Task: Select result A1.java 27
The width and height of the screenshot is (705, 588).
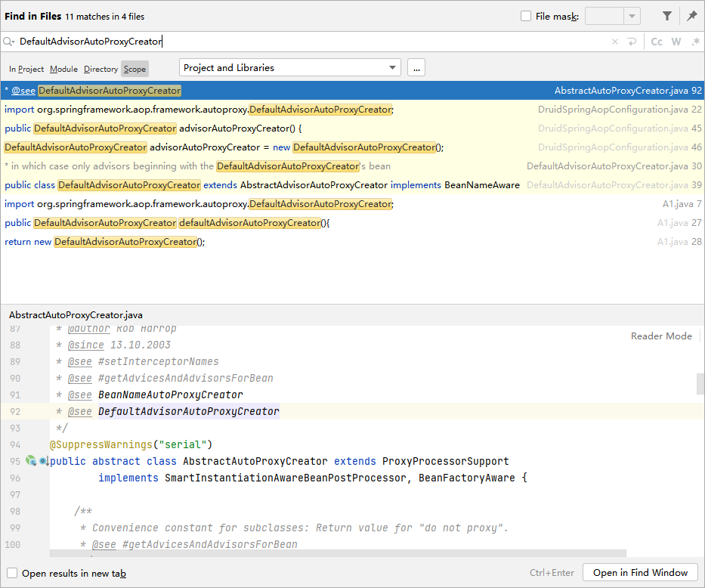Action: 352,222
